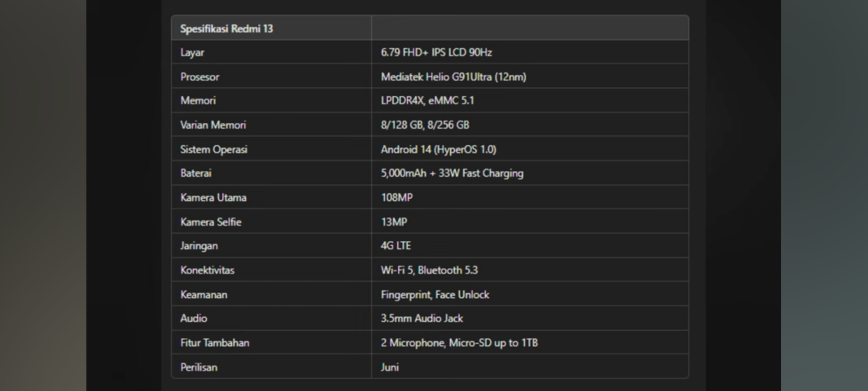The height and width of the screenshot is (391, 868).
Task: Select the "LPDDR4X, eMMC 5.1" value
Action: point(427,100)
